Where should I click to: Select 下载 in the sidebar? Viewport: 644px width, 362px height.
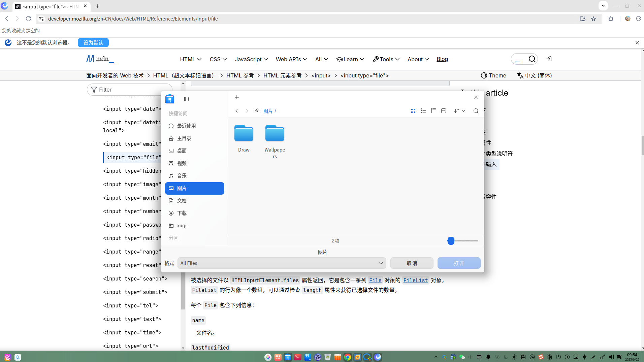(x=195, y=213)
